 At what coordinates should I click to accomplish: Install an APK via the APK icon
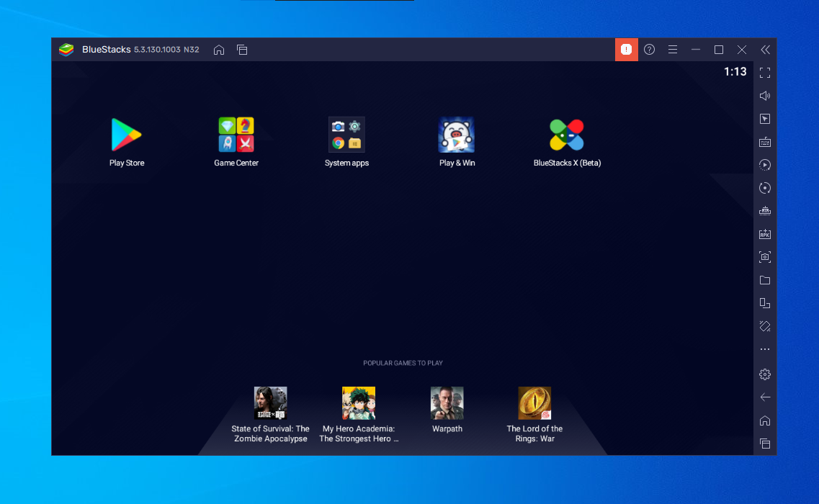[765, 233]
